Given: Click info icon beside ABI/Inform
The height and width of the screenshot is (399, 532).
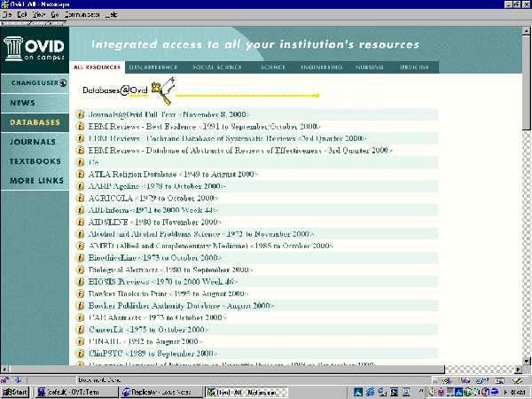Looking at the screenshot, I should tap(80, 210).
